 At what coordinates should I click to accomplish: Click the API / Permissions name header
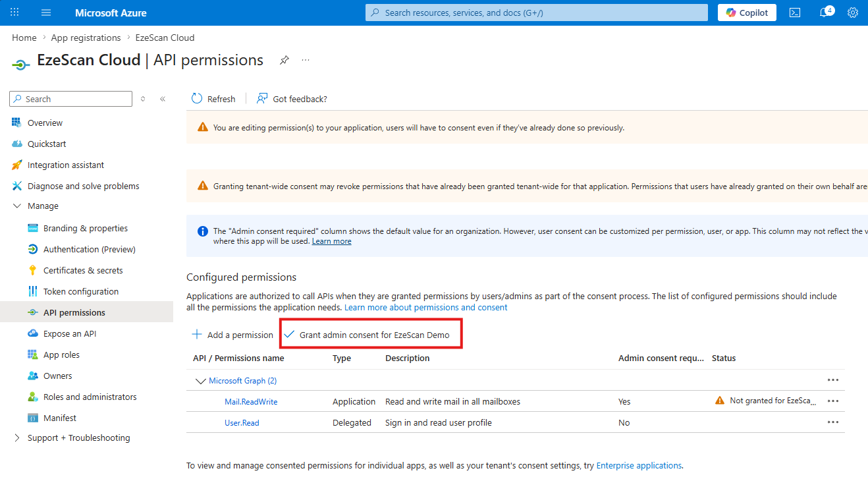pos(238,358)
